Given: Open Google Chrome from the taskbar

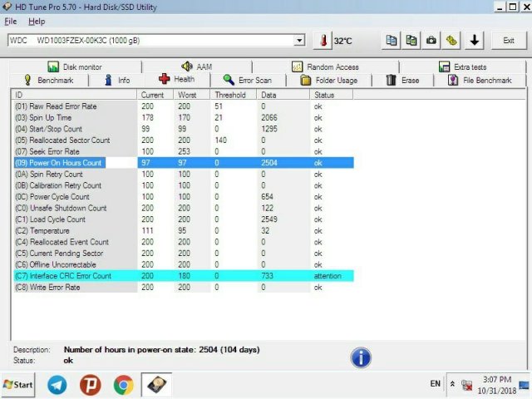Looking at the screenshot, I should (124, 385).
